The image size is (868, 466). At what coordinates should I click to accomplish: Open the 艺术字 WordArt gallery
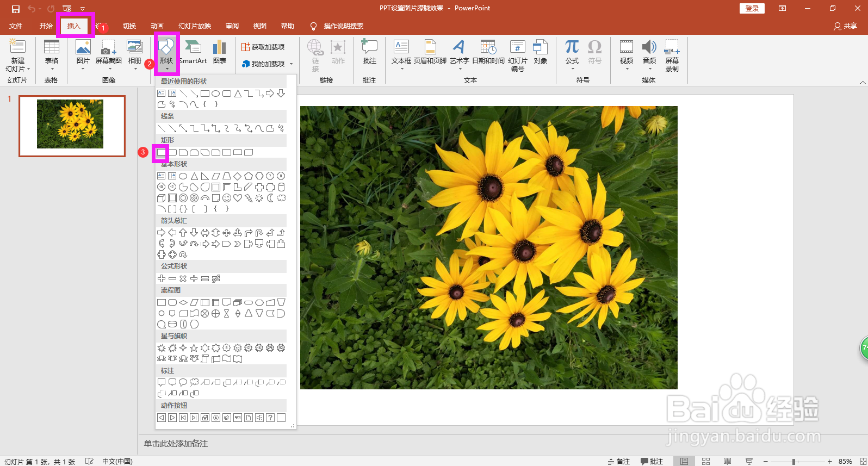coord(459,55)
